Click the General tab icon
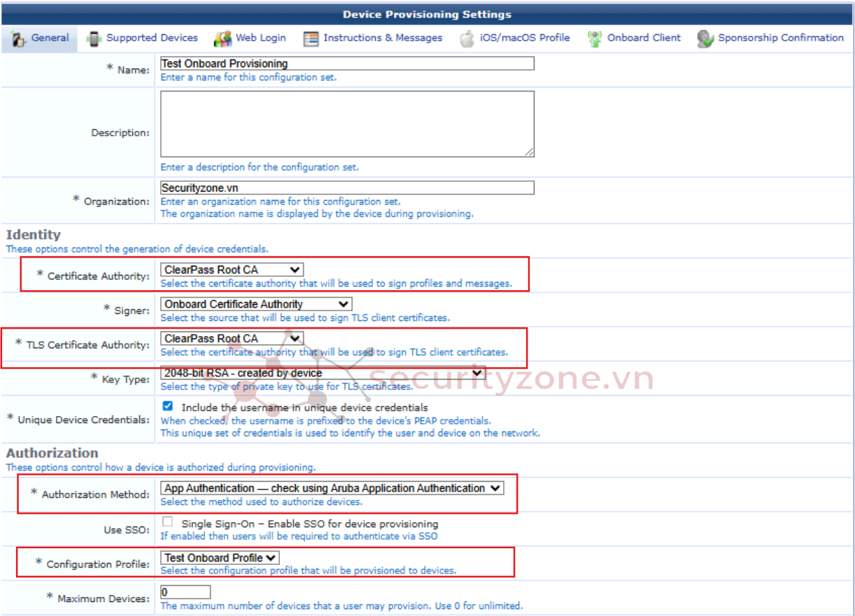This screenshot has width=855, height=616. [x=19, y=38]
